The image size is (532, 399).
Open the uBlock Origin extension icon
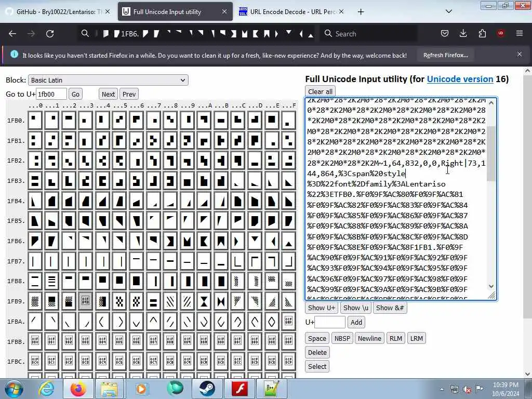(501, 33)
